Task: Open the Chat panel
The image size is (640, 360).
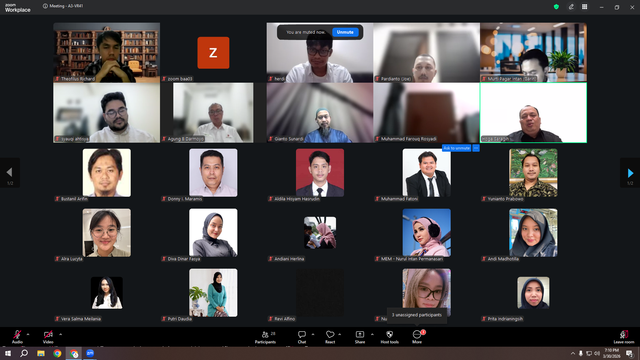Action: tap(302, 337)
